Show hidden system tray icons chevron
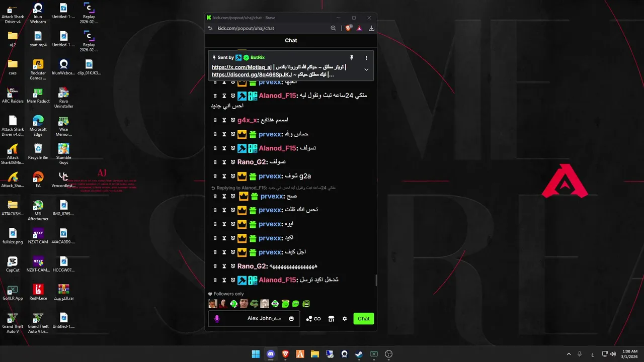Image resolution: width=644 pixels, height=362 pixels. [569, 354]
